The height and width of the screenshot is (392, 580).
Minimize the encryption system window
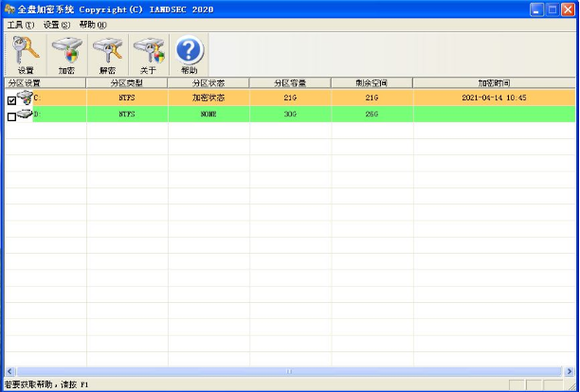[536, 9]
